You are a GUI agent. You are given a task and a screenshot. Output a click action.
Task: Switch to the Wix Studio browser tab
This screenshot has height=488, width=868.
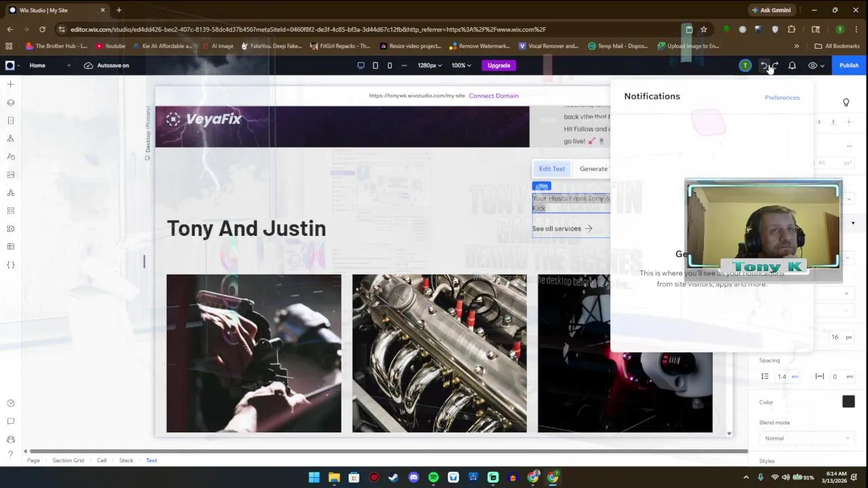(56, 10)
